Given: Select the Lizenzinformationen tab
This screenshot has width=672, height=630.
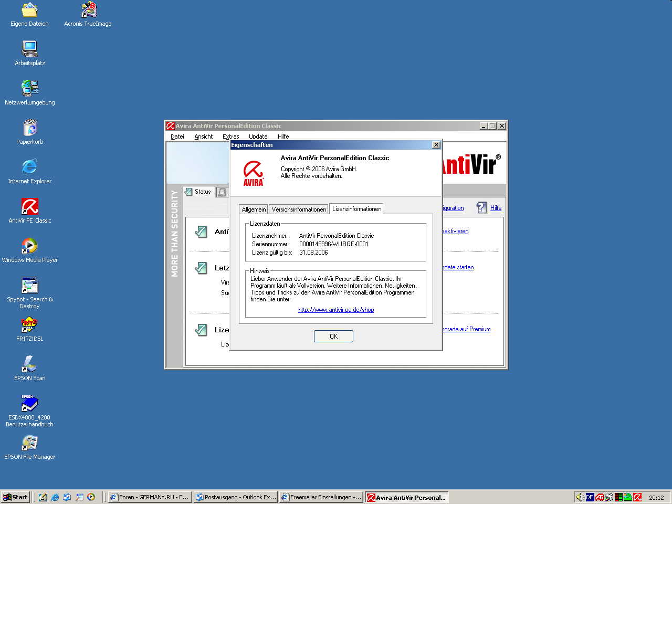Looking at the screenshot, I should click(356, 209).
